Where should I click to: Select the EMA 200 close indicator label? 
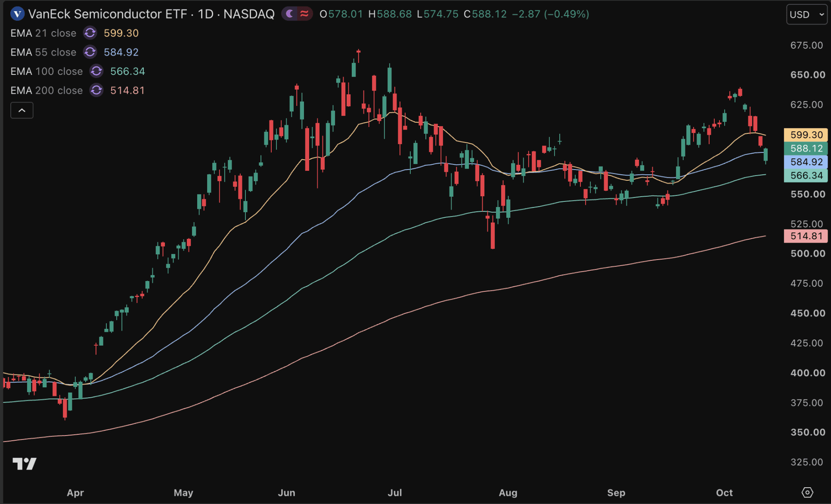[x=47, y=90]
